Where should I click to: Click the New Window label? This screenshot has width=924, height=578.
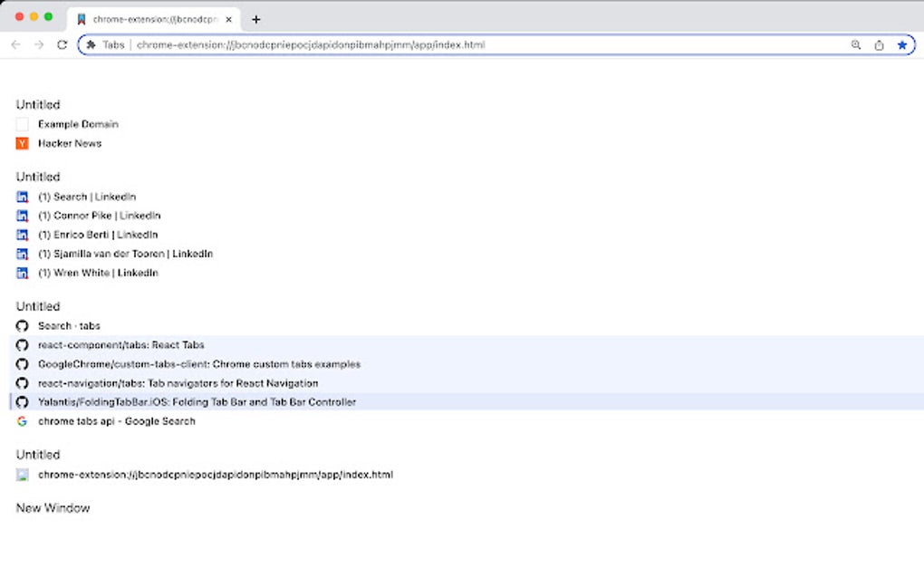pos(53,508)
